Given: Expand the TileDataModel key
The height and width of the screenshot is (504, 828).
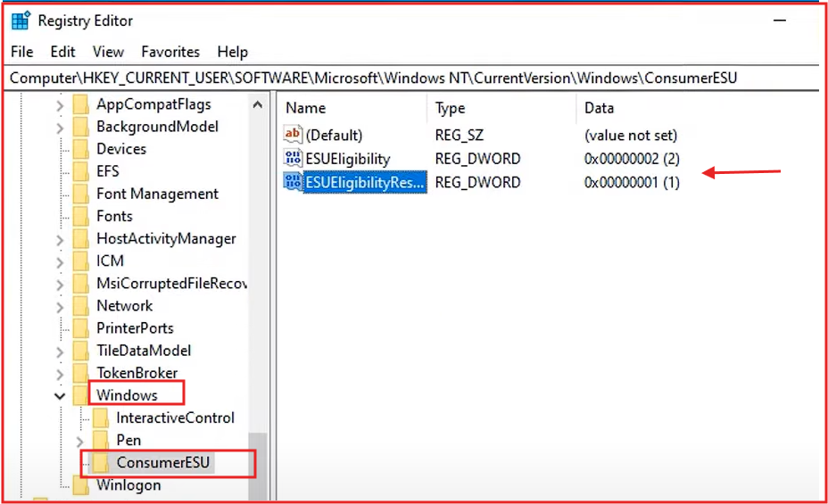Looking at the screenshot, I should click(x=60, y=352).
